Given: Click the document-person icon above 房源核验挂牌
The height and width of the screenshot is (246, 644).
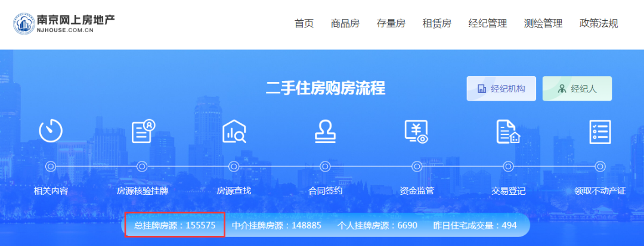Looking at the screenshot, I should coord(143,131).
